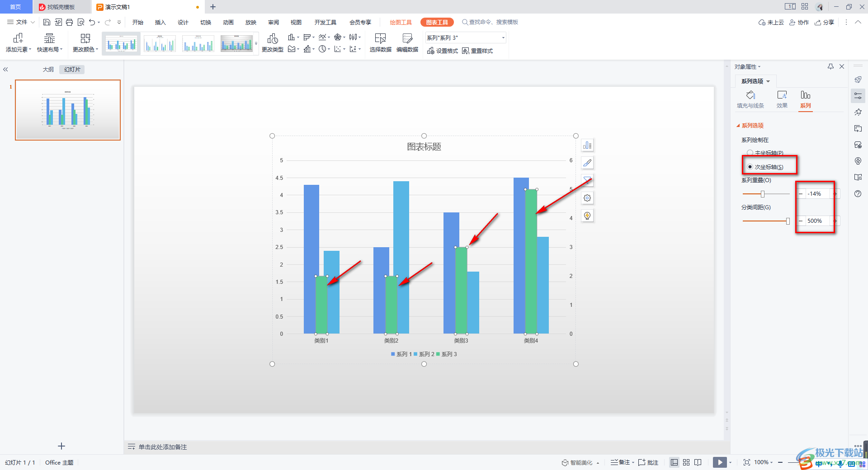This screenshot has width=868, height=470.
Task: Collapse the slide panel chevron
Action: click(5, 70)
